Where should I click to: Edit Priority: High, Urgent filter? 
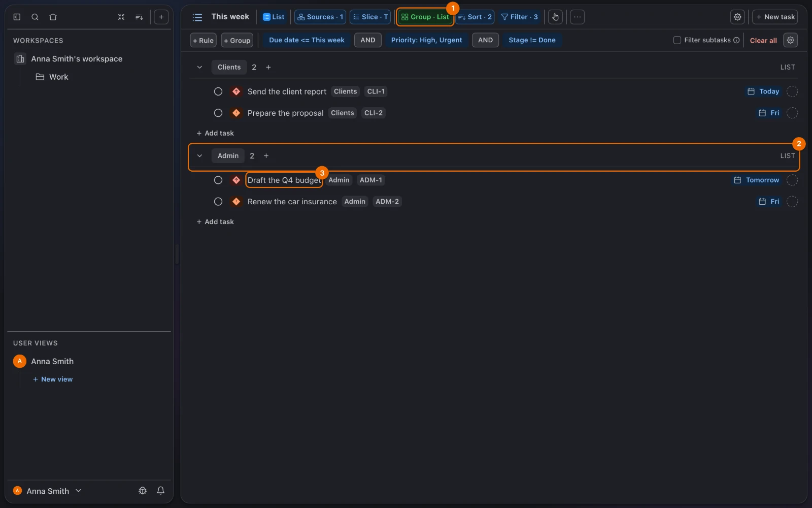426,40
